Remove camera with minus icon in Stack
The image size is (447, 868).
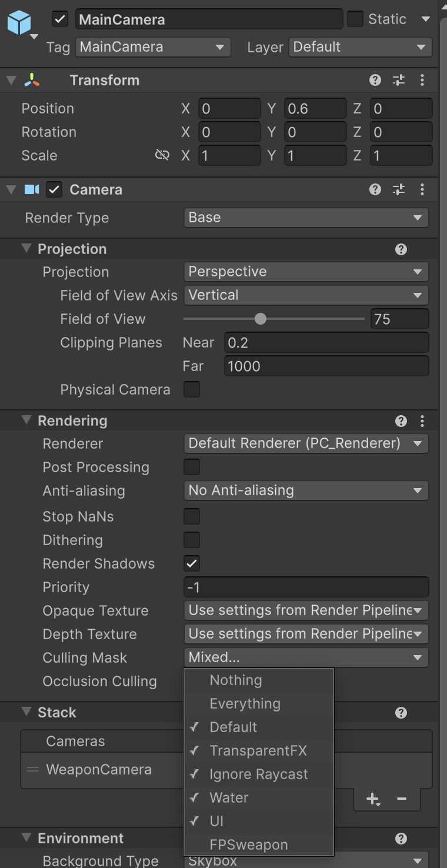(402, 799)
